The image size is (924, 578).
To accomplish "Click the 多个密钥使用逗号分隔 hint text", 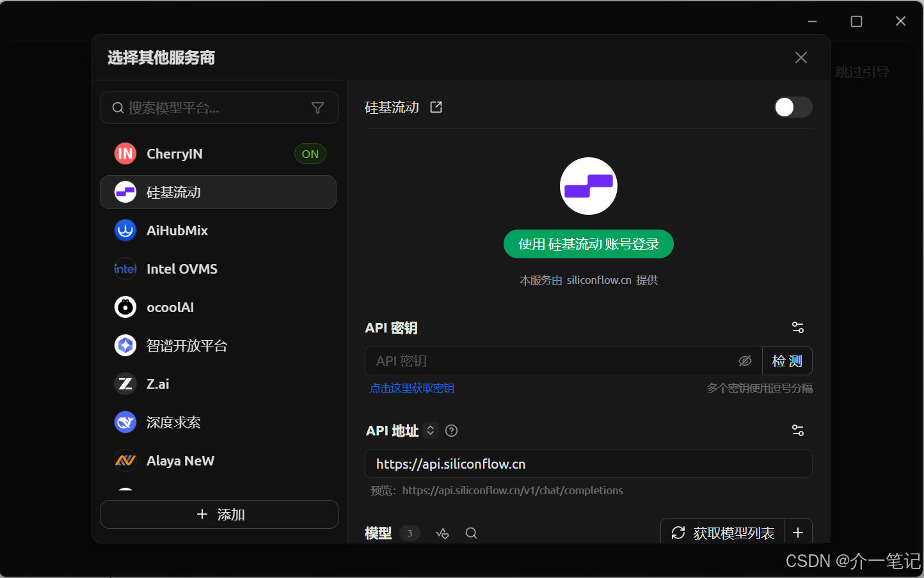I will (760, 388).
